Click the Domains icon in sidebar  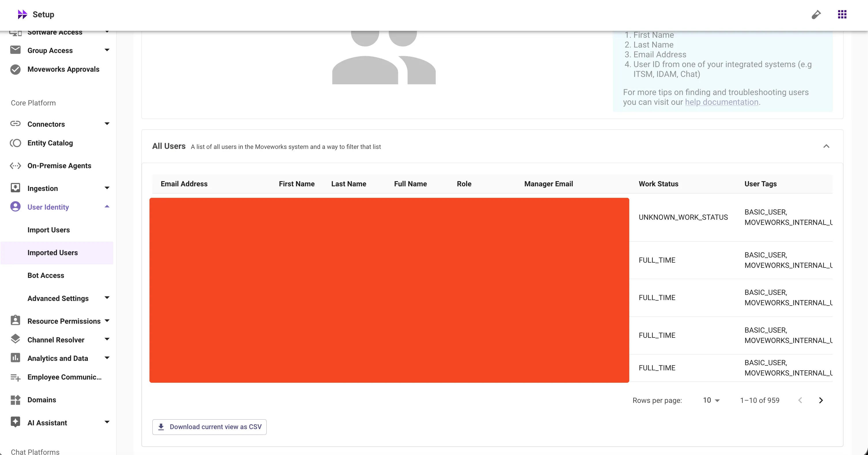(x=15, y=400)
